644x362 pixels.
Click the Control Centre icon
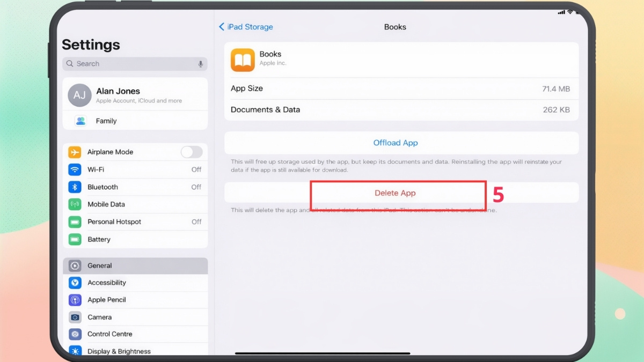pos(76,334)
